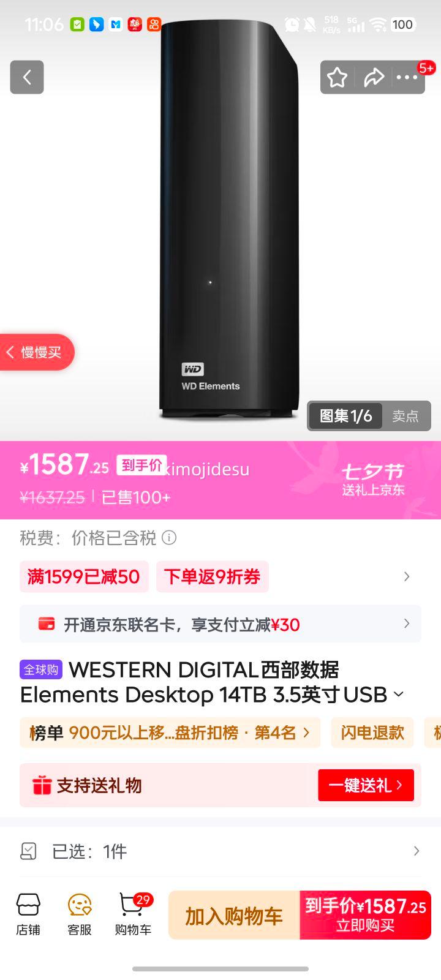Expand the product title chevron
The image size is (441, 980).
pos(399,695)
